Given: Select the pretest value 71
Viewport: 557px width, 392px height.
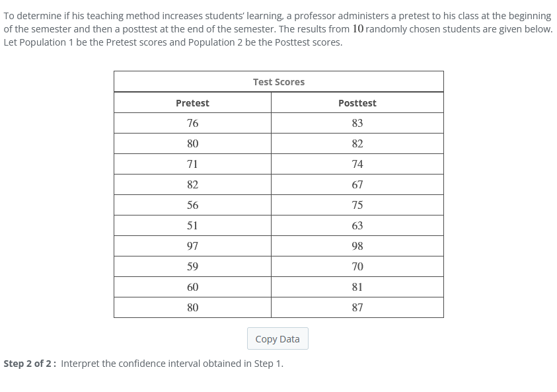Looking at the screenshot, I should (192, 163).
